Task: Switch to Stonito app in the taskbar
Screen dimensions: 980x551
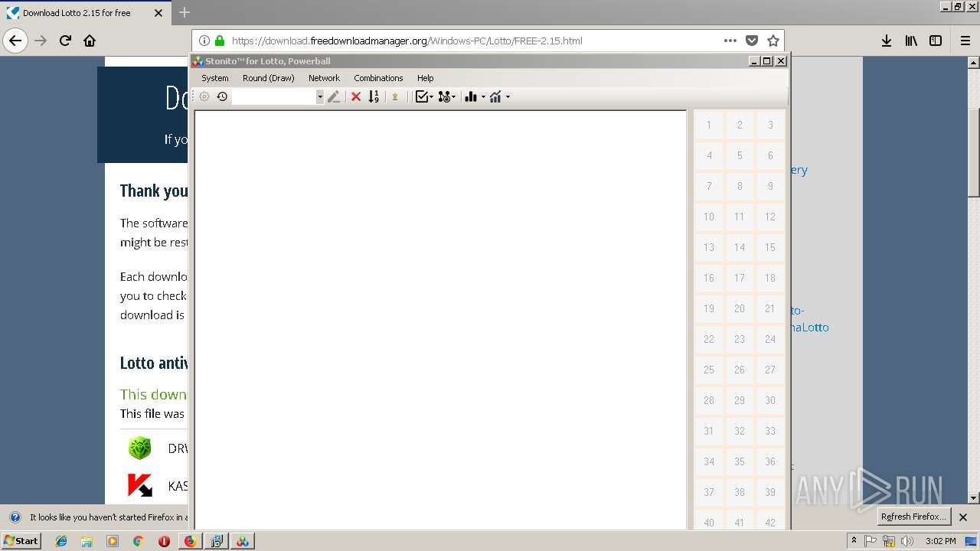Action: click(x=242, y=541)
